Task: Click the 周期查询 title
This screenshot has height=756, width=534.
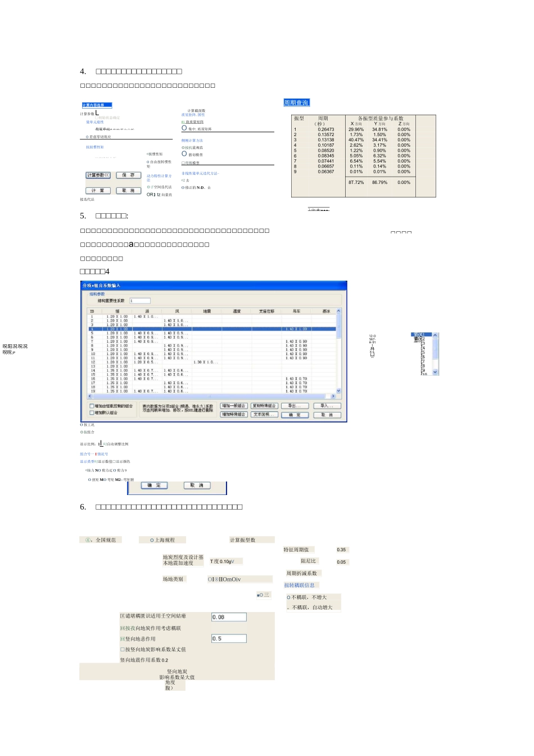Action: click(x=296, y=103)
